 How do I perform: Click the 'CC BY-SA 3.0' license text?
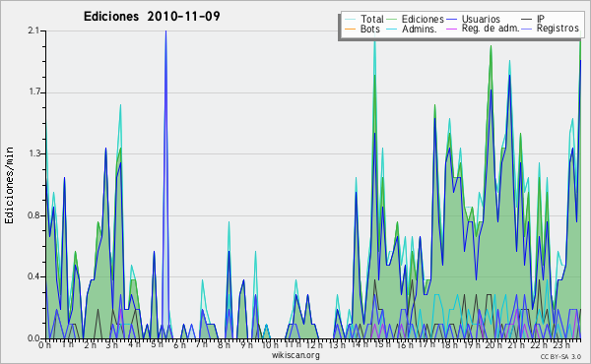point(560,356)
